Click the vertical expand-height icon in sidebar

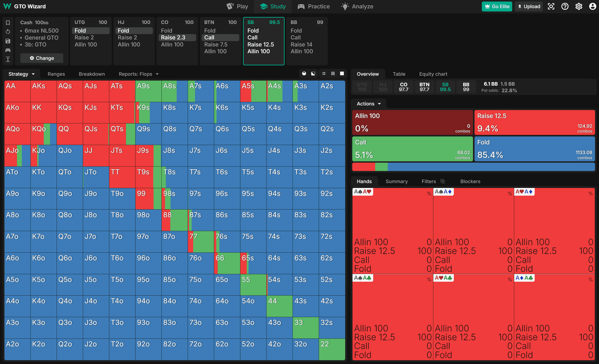8,59
